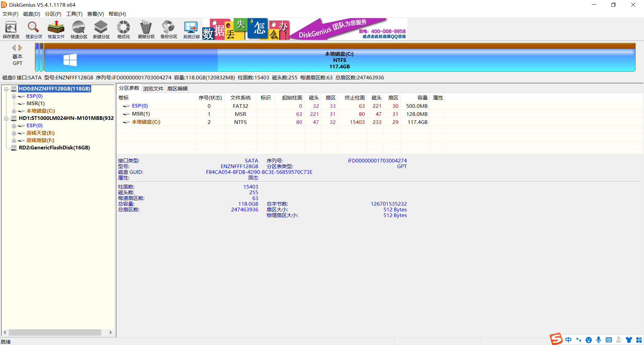Launch the 恢复文件 file recovery tool
Image resolution: width=644 pixels, height=345 pixels.
tap(56, 30)
